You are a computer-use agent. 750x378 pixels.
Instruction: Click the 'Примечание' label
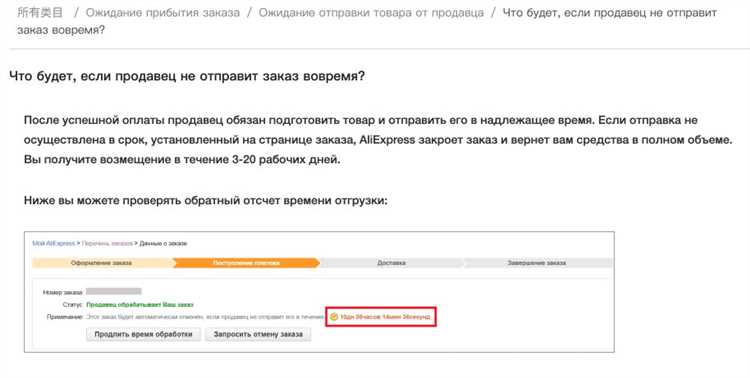click(x=65, y=317)
